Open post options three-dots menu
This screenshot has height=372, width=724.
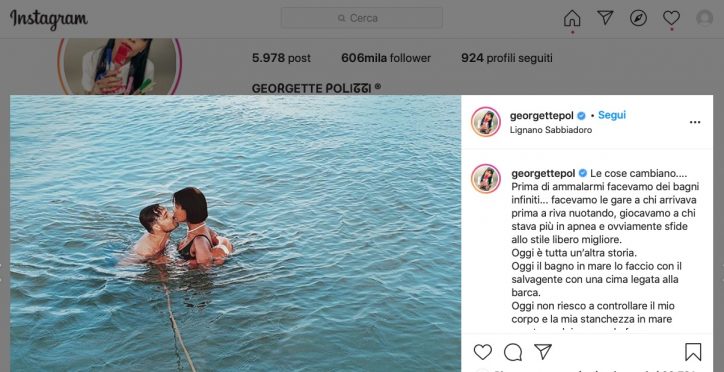pyautogui.click(x=695, y=122)
